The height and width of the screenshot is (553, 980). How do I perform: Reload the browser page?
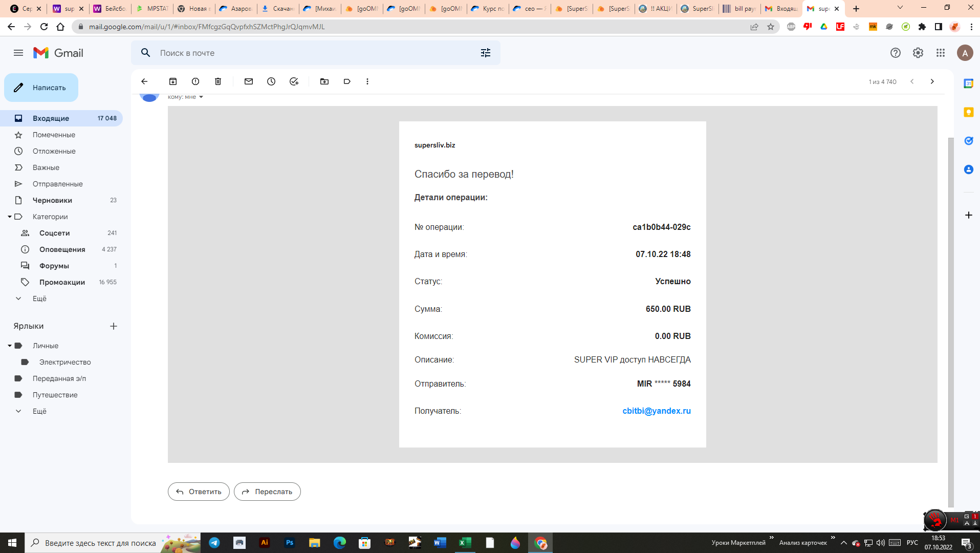(44, 27)
